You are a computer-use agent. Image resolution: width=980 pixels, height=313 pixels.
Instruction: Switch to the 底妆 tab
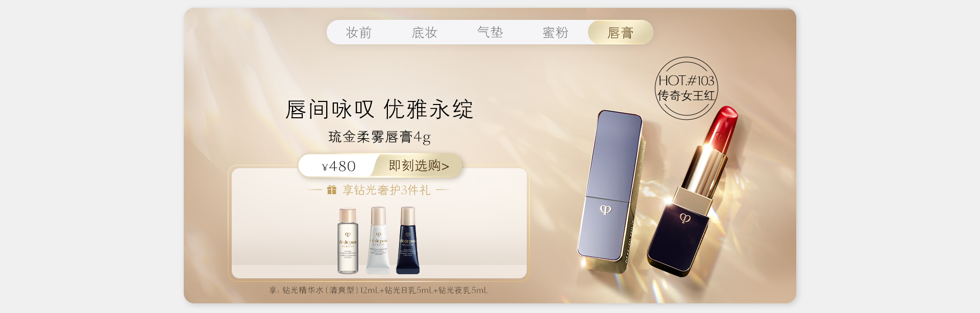425,33
